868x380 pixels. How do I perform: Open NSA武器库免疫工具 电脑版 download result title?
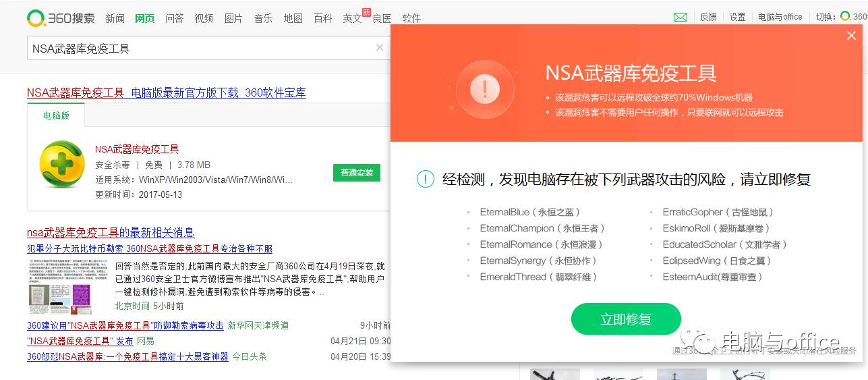tap(167, 93)
